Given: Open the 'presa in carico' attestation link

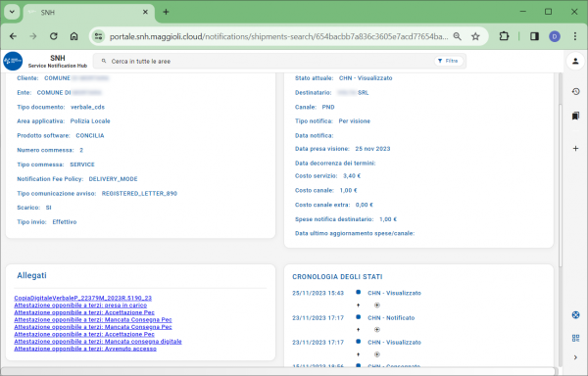Looking at the screenshot, I should coord(80,305).
